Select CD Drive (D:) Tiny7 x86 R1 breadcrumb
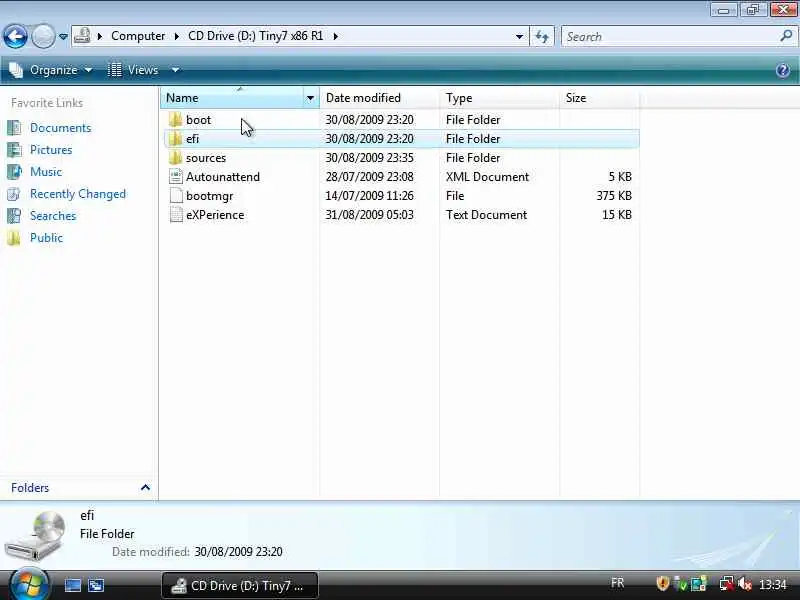 tap(255, 36)
